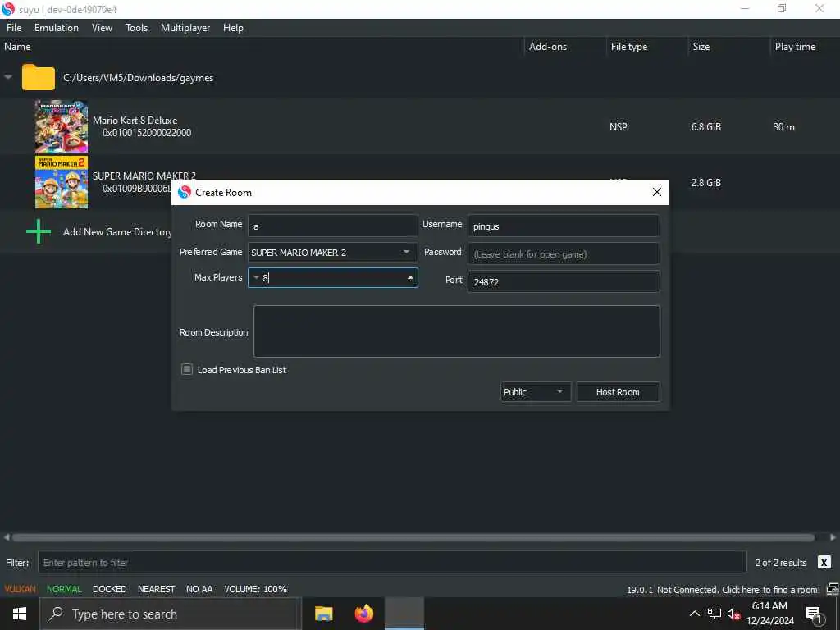Image resolution: width=840 pixels, height=630 pixels.
Task: Show hidden system tray icons chevron
Action: click(694, 614)
